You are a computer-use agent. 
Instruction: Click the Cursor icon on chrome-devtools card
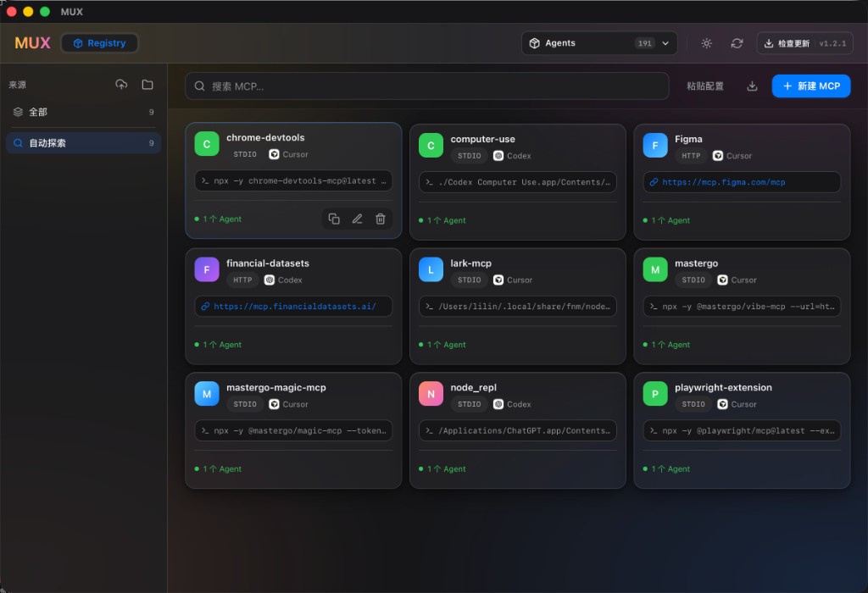click(274, 154)
